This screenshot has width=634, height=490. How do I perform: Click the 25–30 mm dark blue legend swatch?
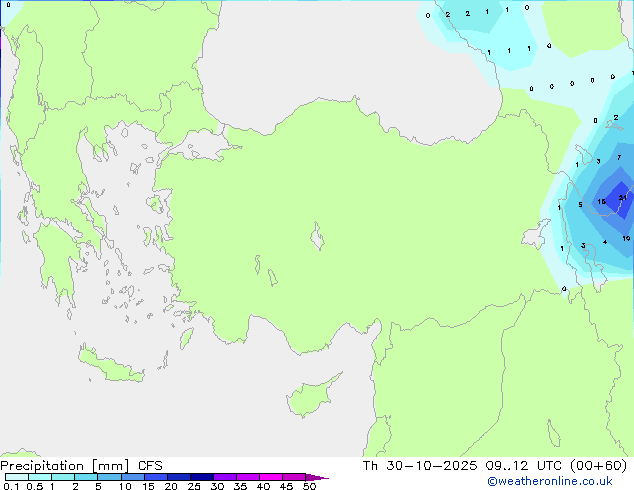click(202, 477)
